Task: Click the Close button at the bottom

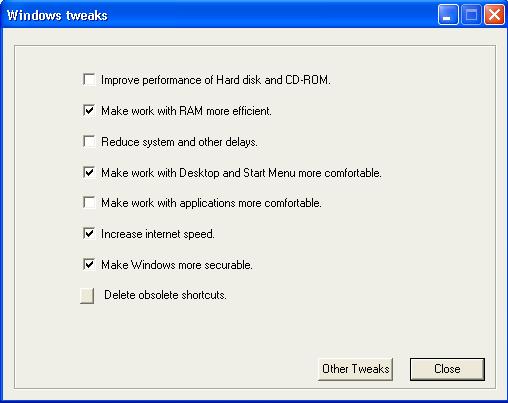Action: pos(447,369)
